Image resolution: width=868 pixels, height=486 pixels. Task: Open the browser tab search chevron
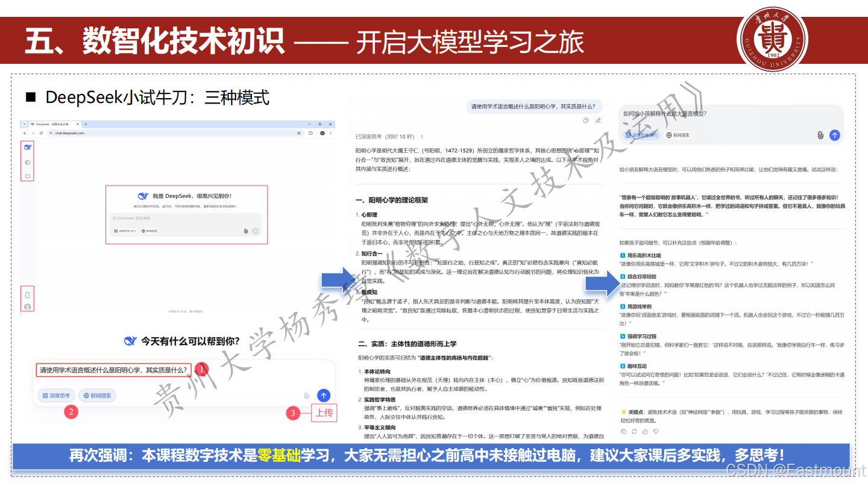[x=25, y=124]
